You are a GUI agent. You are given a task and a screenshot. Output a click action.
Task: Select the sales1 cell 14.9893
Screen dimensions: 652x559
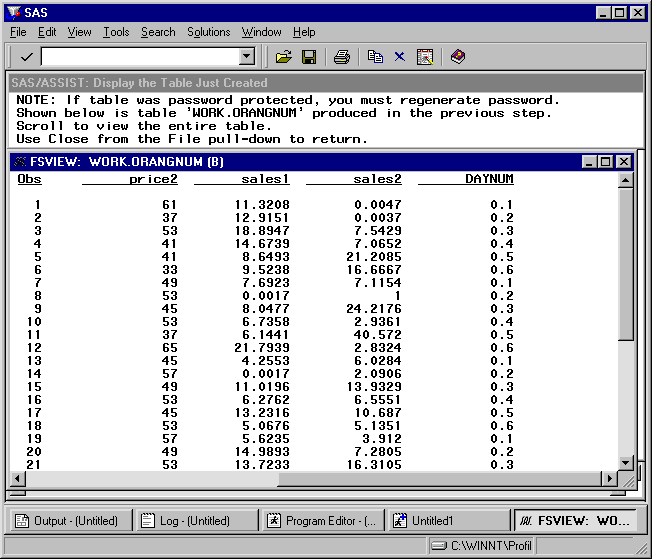pos(262,451)
